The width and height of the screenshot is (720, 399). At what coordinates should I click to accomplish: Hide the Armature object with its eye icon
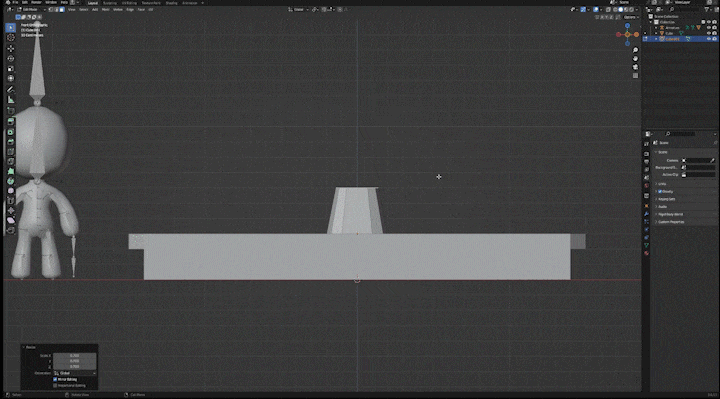pos(709,28)
